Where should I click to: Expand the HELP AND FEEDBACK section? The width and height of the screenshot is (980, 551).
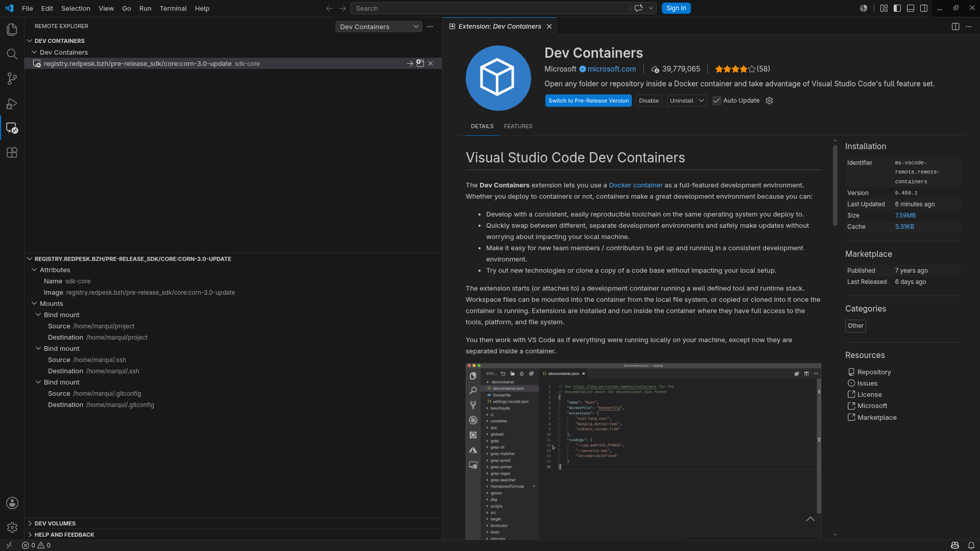pos(30,535)
